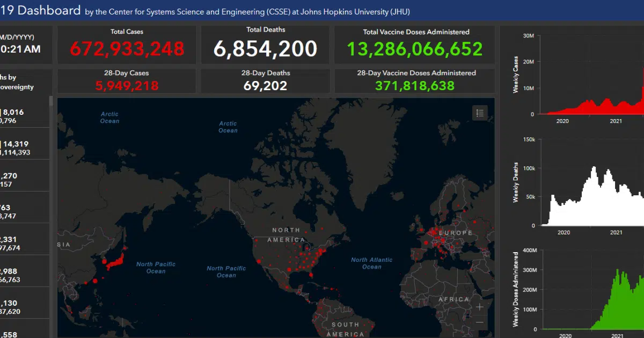Open the map legend list icon

coord(480,113)
